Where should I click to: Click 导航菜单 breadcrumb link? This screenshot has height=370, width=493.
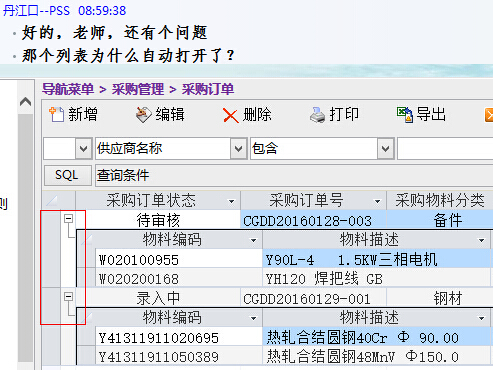(68, 89)
